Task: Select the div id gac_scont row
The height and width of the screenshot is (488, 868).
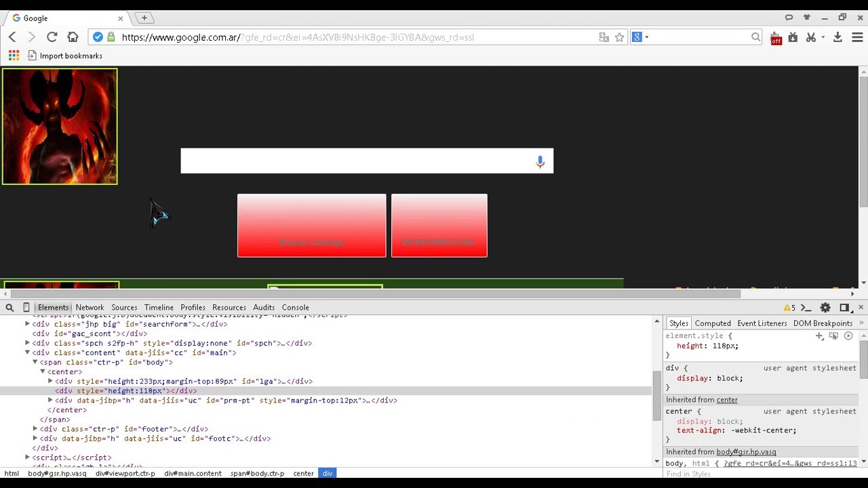Action: coord(325,333)
